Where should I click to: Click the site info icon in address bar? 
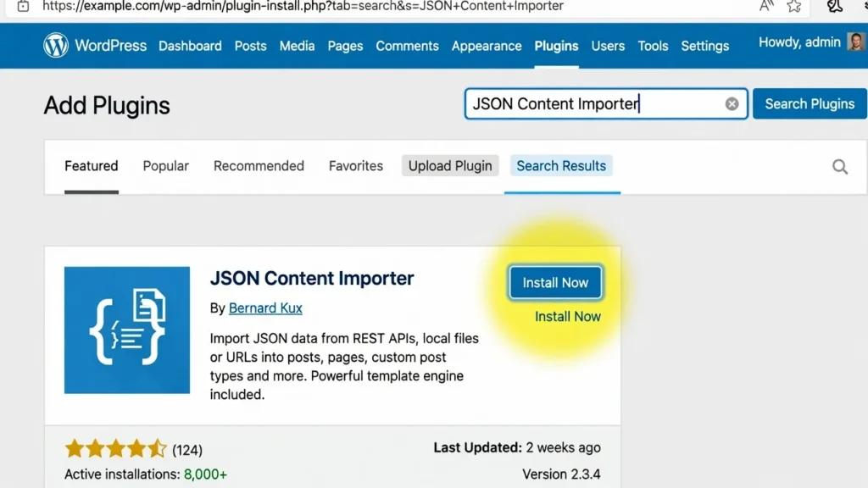click(x=23, y=6)
